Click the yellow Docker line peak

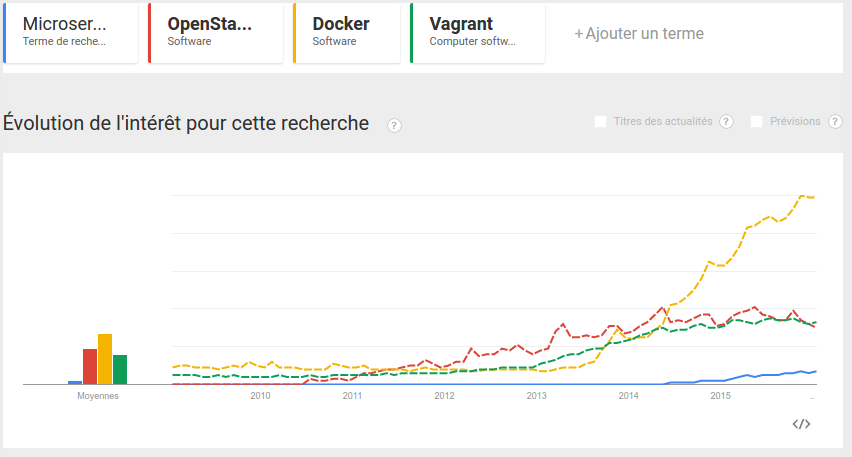[x=803, y=196]
